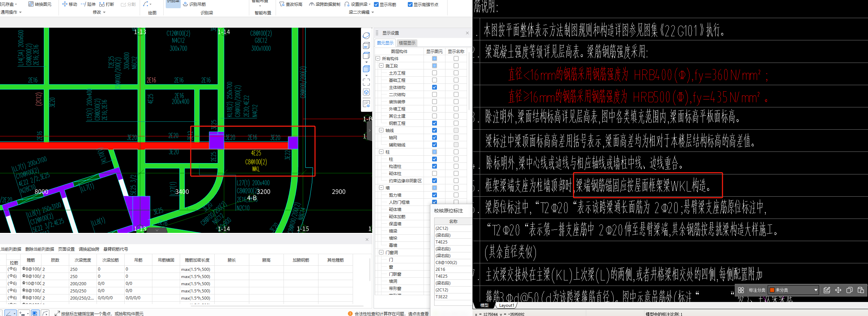The width and height of the screenshot is (868, 316).
Task: Click the polyline icon in status bar
Action: point(45,313)
